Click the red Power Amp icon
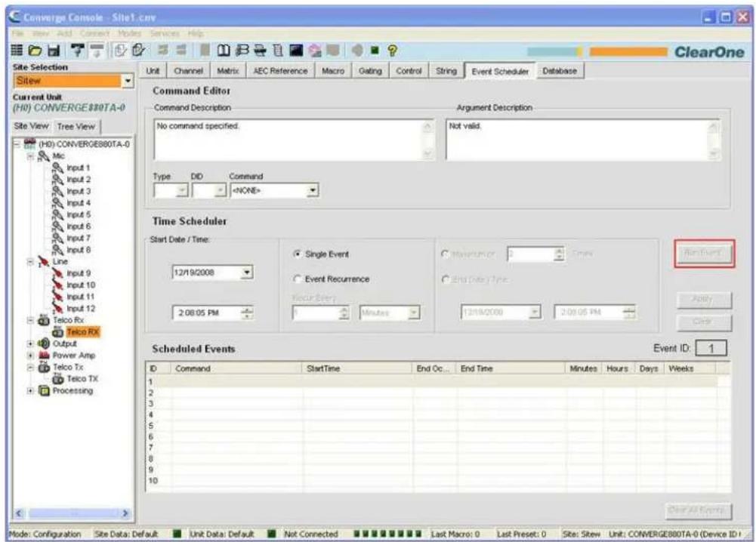 point(44,355)
